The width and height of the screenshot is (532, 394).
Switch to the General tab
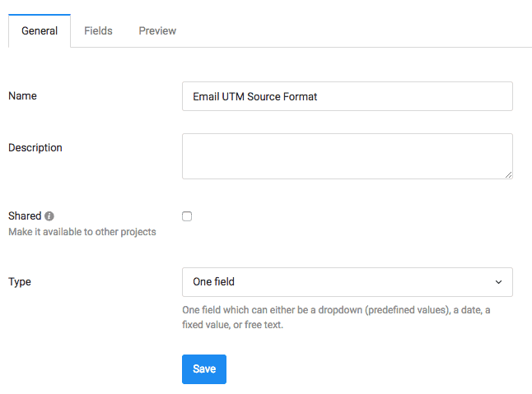(40, 30)
